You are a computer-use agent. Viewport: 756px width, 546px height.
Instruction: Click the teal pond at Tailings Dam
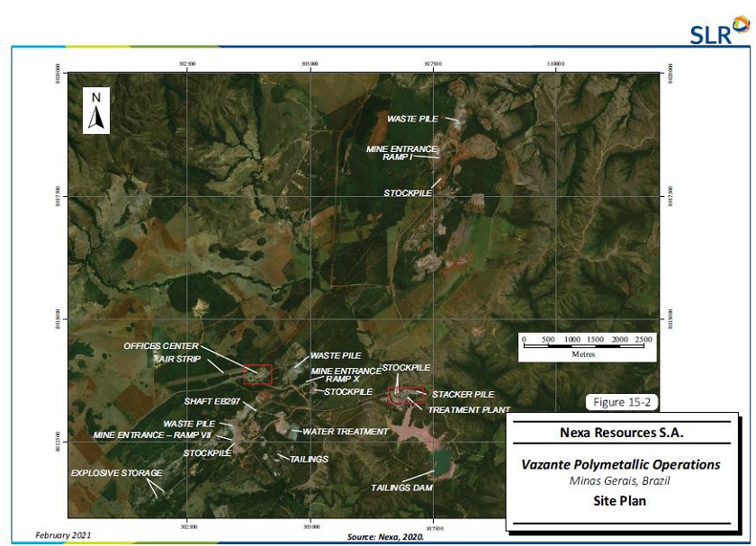[x=444, y=462]
